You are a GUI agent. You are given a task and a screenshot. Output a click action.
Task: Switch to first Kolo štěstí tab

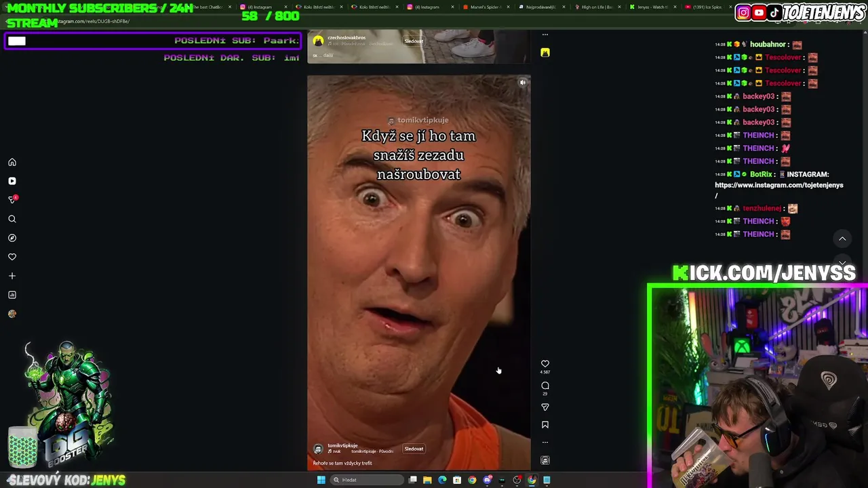pos(319,7)
